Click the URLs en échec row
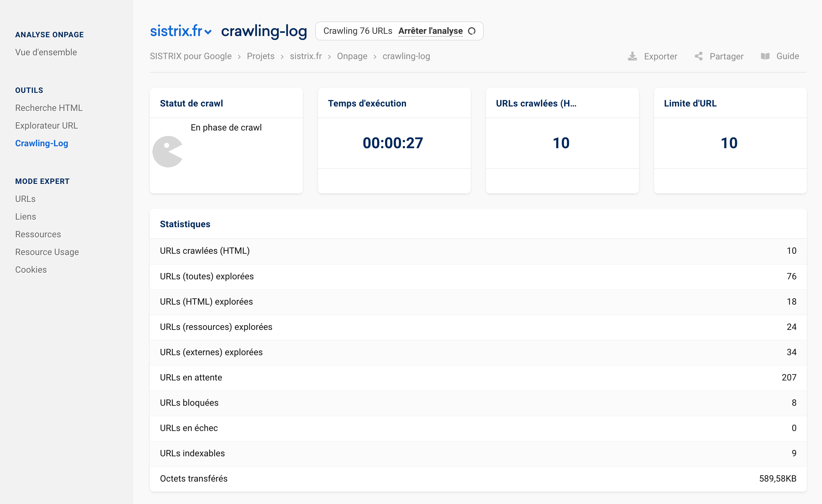The image size is (822, 504). point(478,429)
